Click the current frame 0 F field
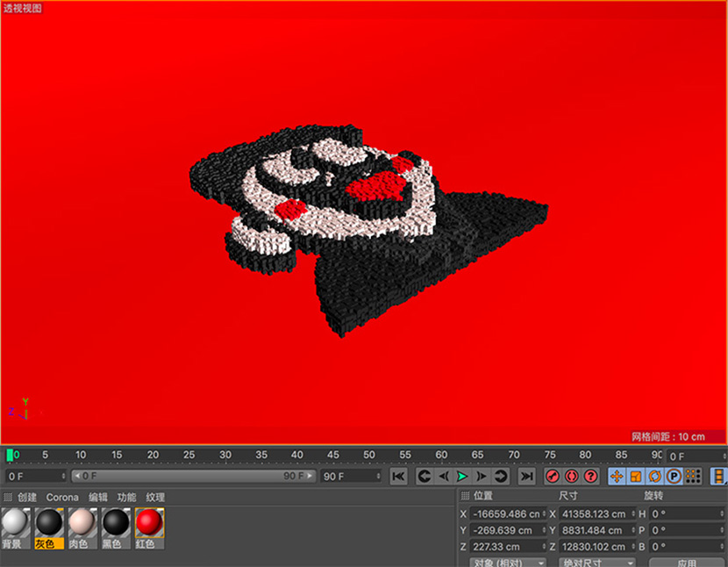The height and width of the screenshot is (567, 728). tap(696, 456)
